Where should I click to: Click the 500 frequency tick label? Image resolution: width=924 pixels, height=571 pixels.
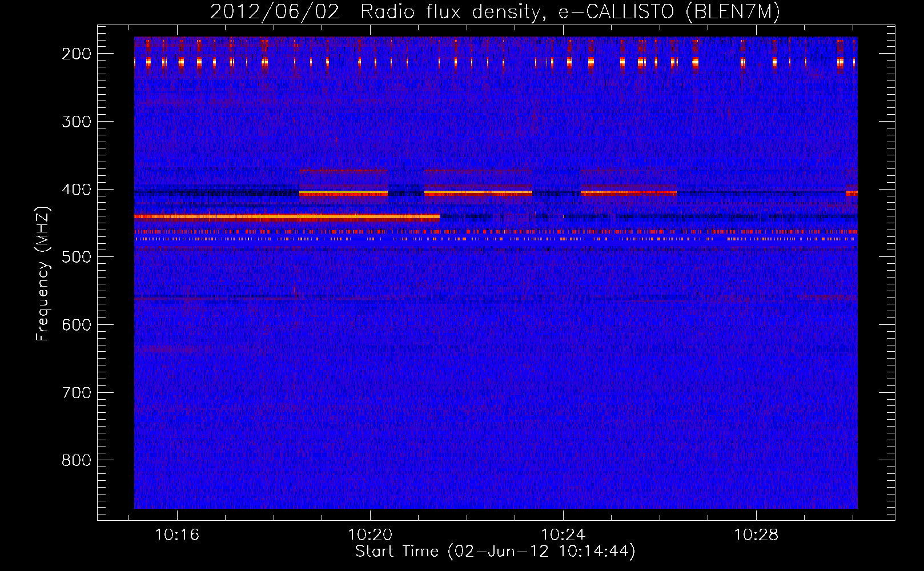(x=76, y=257)
